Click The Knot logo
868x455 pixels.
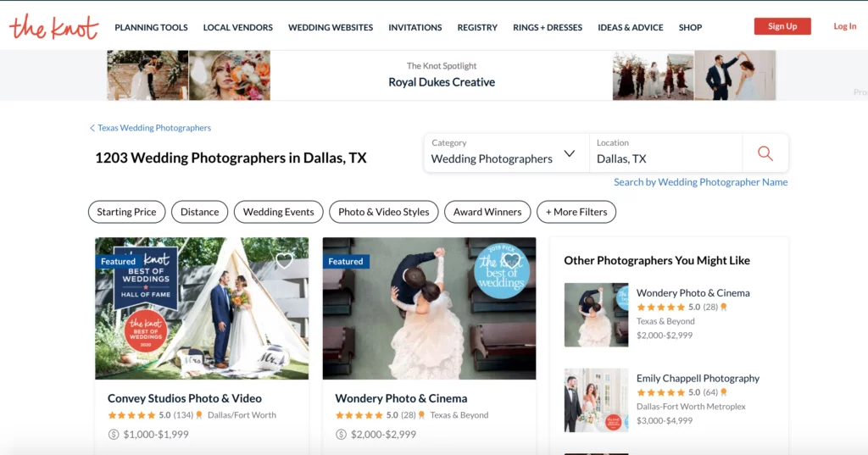[x=53, y=27]
